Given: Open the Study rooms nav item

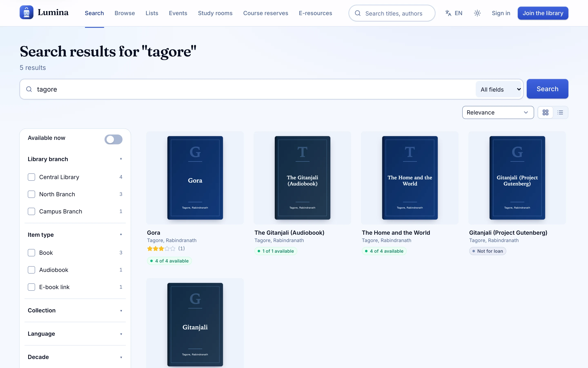Looking at the screenshot, I should pyautogui.click(x=215, y=13).
